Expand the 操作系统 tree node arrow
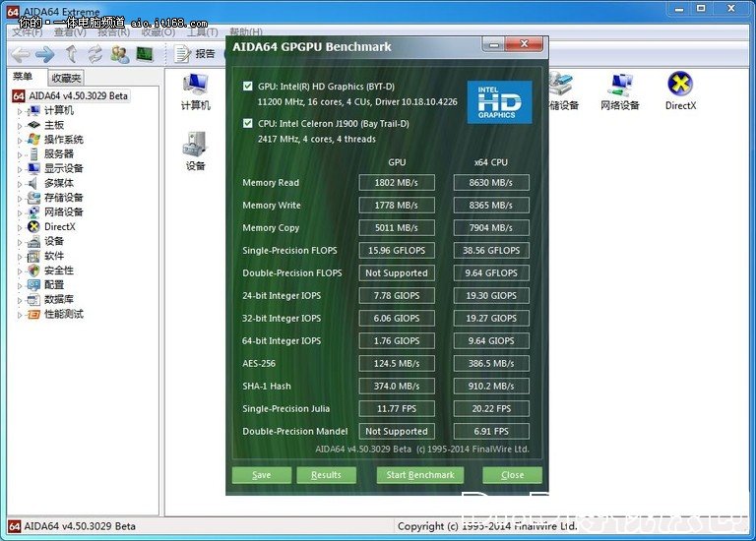 click(x=20, y=141)
